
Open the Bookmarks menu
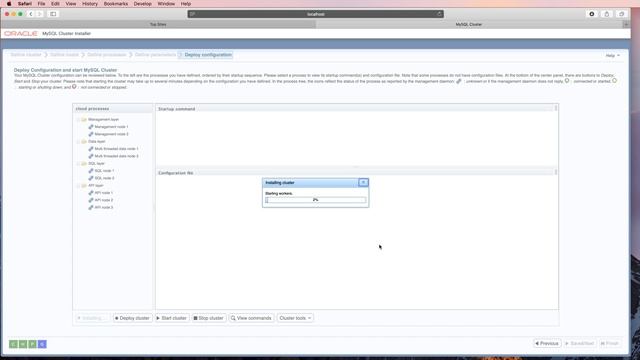(116, 4)
